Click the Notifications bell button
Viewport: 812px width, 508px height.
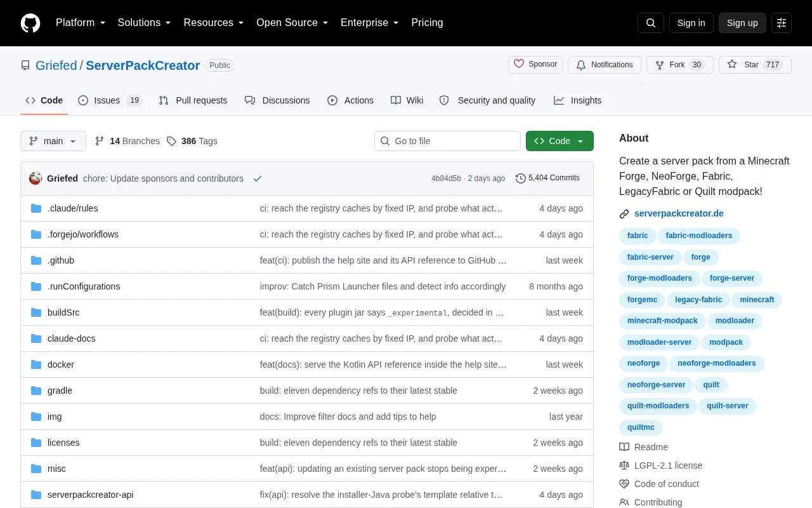point(604,65)
